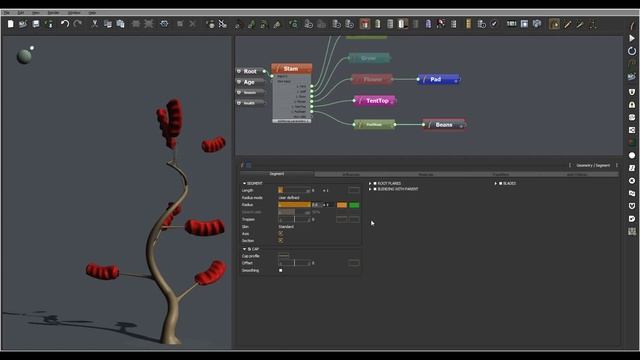Enable the Blending With Parent checkbox
The height and width of the screenshot is (360, 640).
375,189
